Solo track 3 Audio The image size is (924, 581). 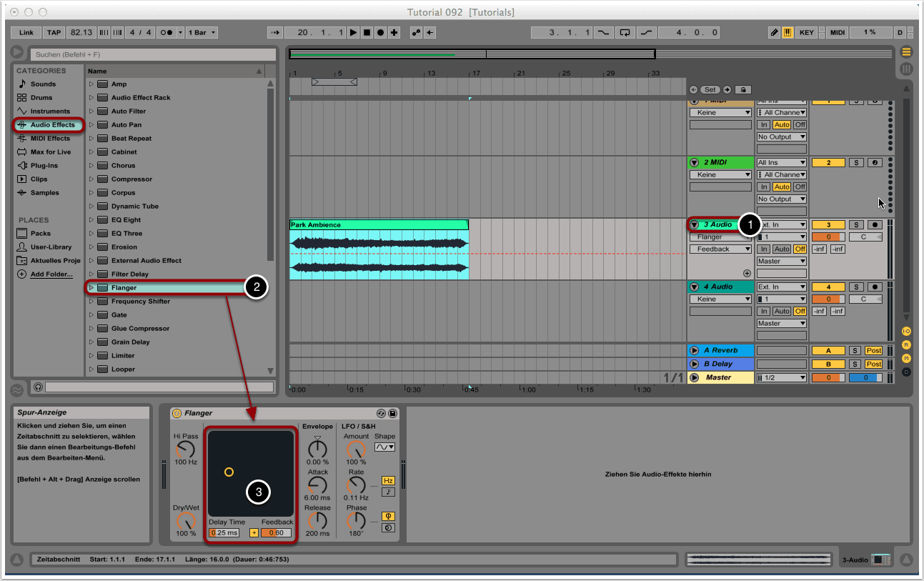click(x=856, y=224)
